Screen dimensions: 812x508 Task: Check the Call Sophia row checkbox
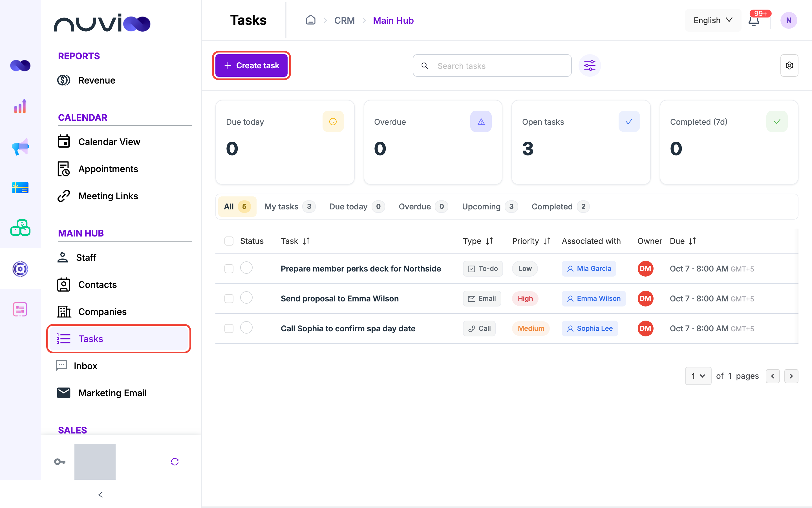pyautogui.click(x=229, y=328)
